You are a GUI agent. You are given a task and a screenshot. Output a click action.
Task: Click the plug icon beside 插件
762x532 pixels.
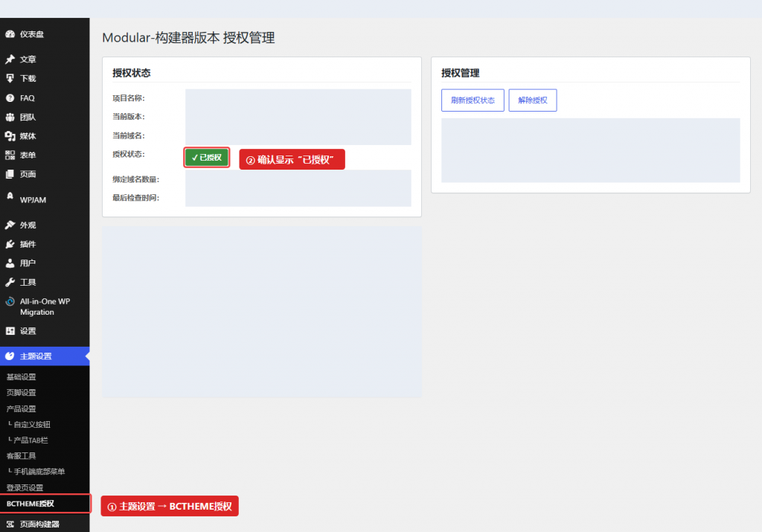point(10,244)
